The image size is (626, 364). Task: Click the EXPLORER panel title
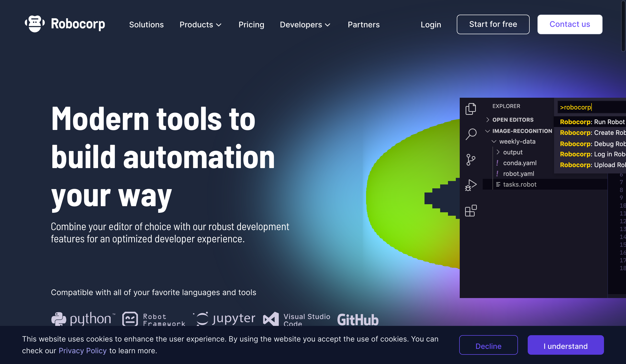click(506, 106)
